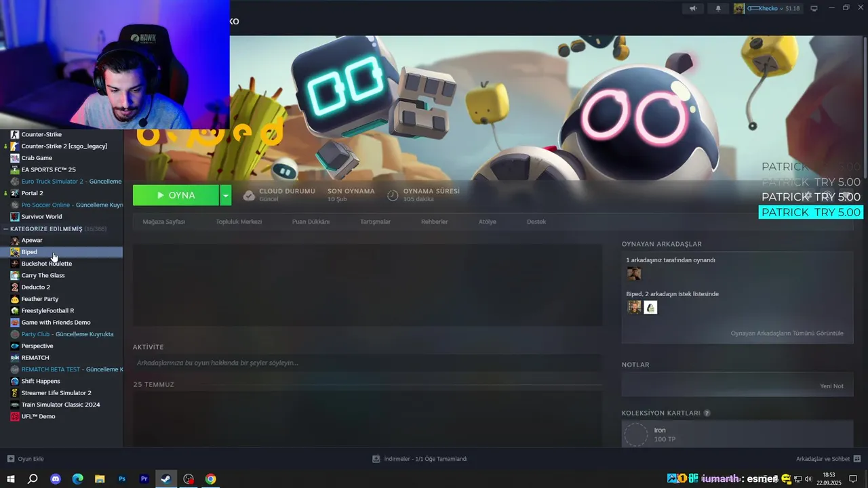Click the friend avatar who played Biped

click(634, 274)
